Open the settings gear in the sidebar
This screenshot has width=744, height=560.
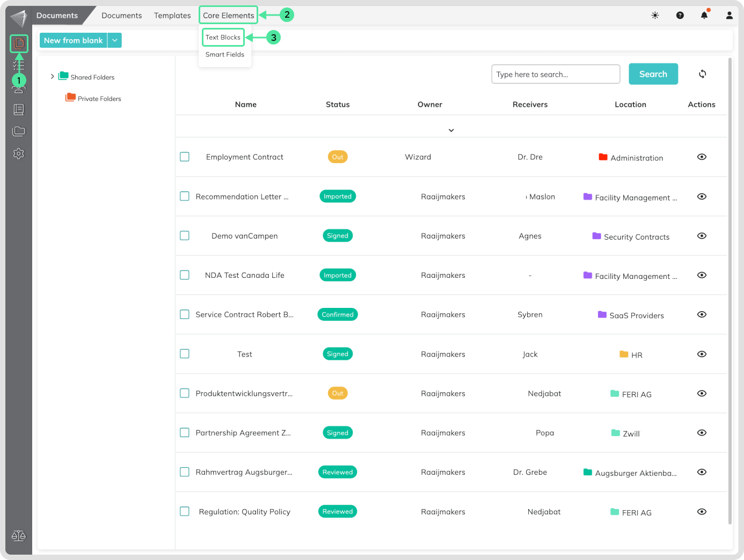[x=19, y=154]
